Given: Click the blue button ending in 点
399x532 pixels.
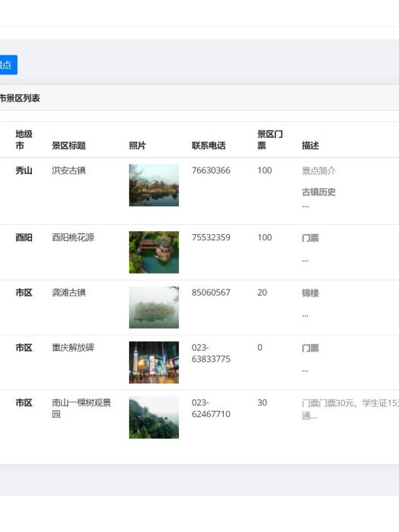Looking at the screenshot, I should coord(8,65).
